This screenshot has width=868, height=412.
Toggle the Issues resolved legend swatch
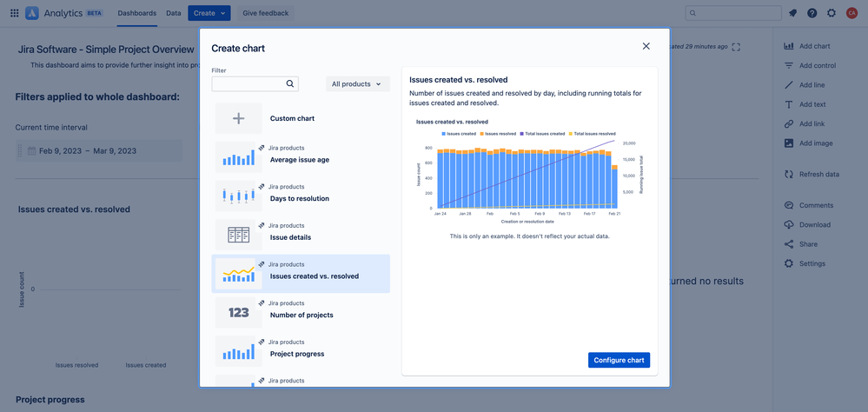coord(482,134)
